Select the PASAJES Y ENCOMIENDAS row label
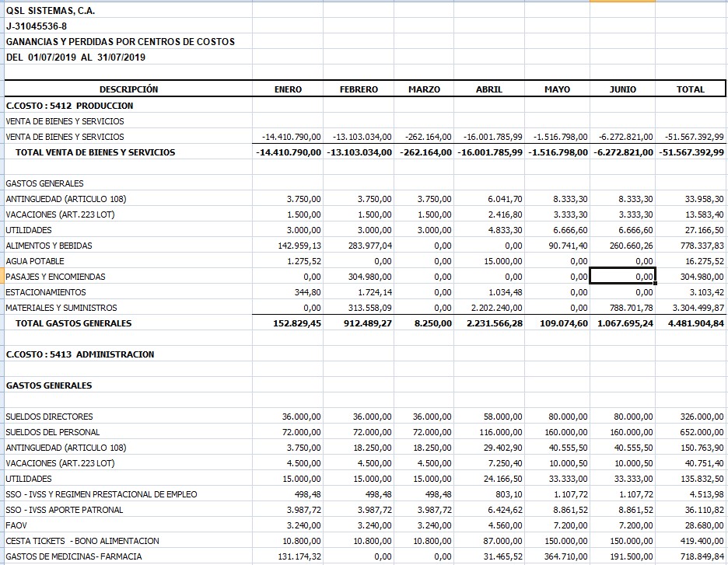The width and height of the screenshot is (728, 565). coord(55,277)
